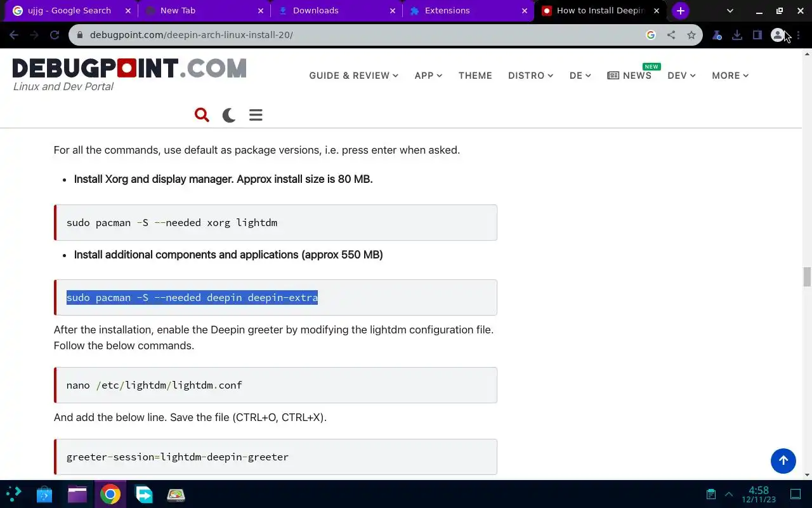This screenshot has height=508, width=812.
Task: Reload the page with refresh icon
Action: click(55, 35)
